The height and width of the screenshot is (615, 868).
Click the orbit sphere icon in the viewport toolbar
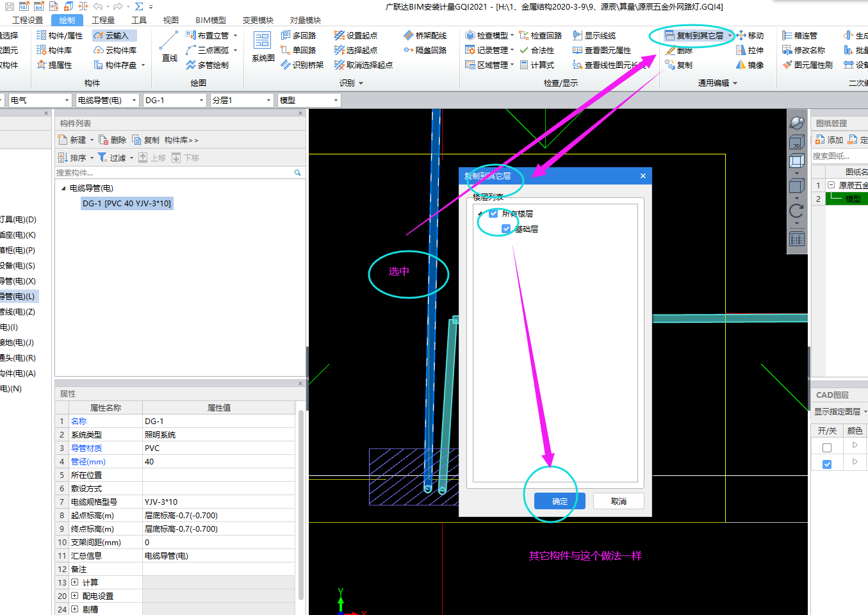coord(796,122)
